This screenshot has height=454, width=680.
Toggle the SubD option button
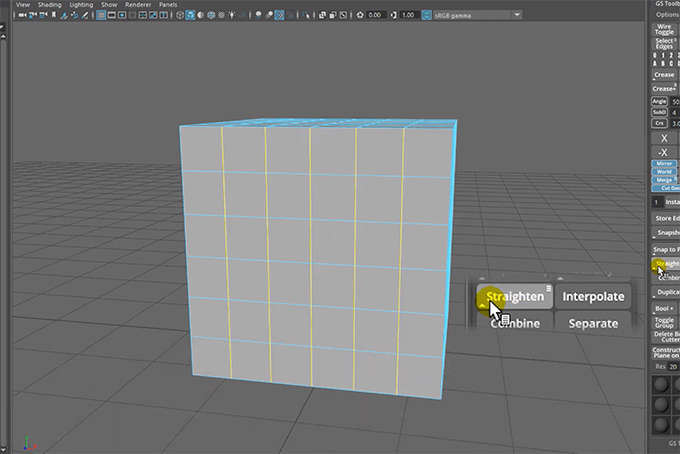coord(659,112)
